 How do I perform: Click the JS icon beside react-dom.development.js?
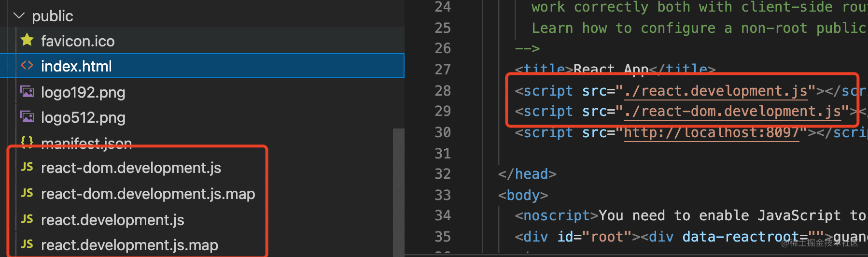[28, 167]
